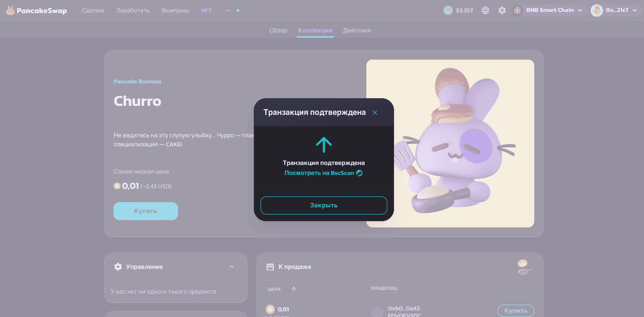Close the transaction dialog with X

pyautogui.click(x=375, y=112)
